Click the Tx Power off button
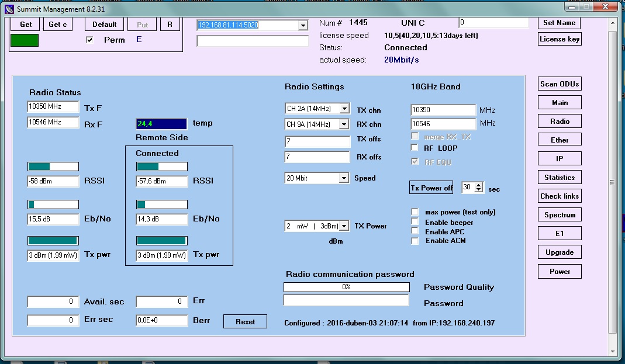The height and width of the screenshot is (364, 625). pos(431,188)
